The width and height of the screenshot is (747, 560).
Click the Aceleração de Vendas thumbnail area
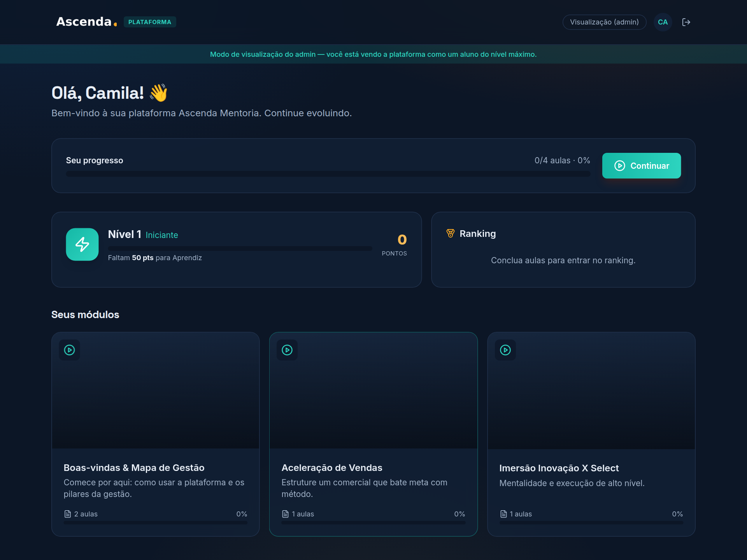[x=373, y=390]
